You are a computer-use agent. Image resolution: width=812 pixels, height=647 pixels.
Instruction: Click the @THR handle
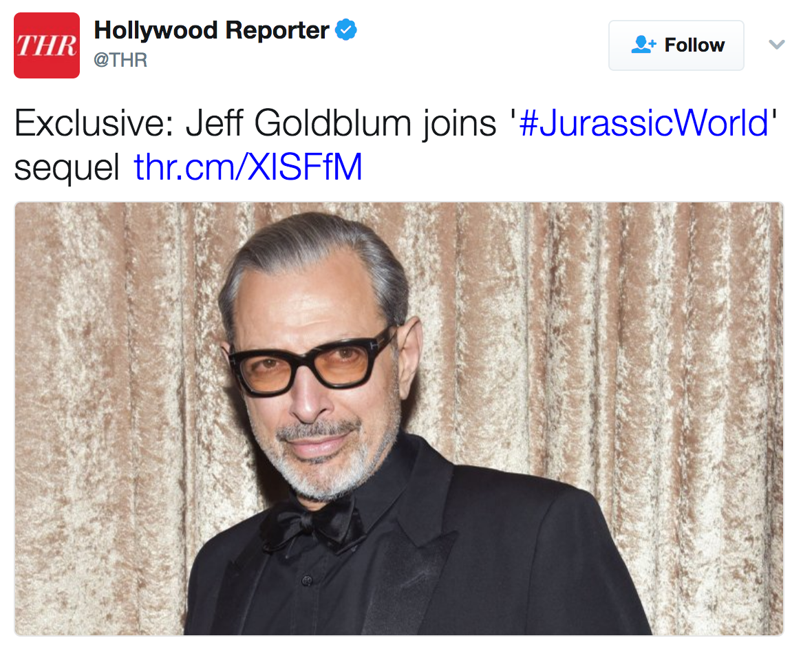coord(120,60)
